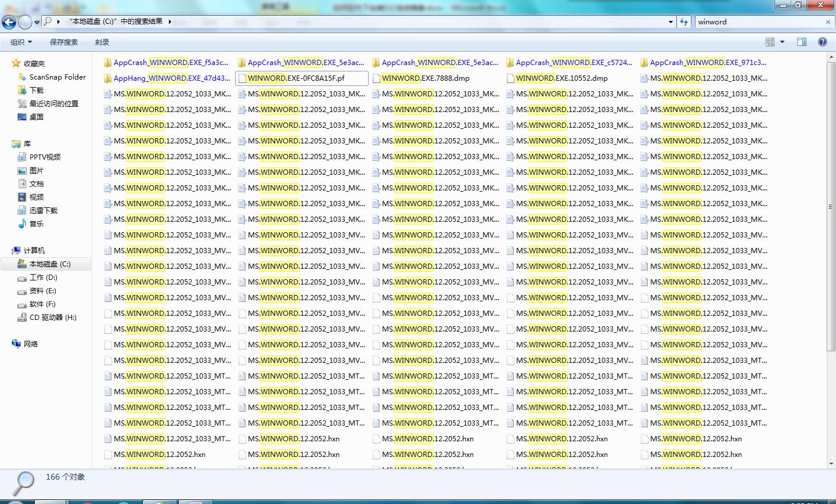Click the search magnifier icon in address bar

(x=48, y=21)
